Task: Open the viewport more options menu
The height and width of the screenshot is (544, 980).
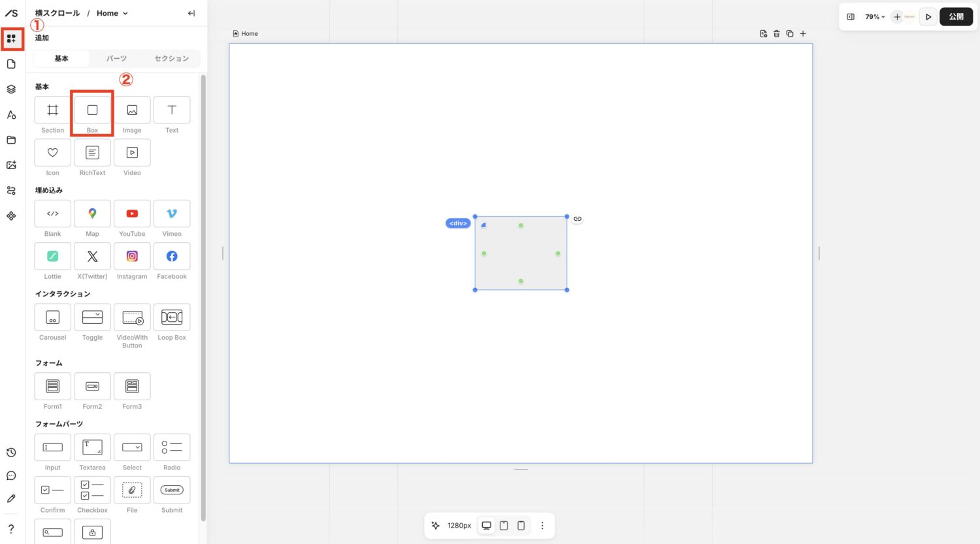Action: tap(542, 526)
